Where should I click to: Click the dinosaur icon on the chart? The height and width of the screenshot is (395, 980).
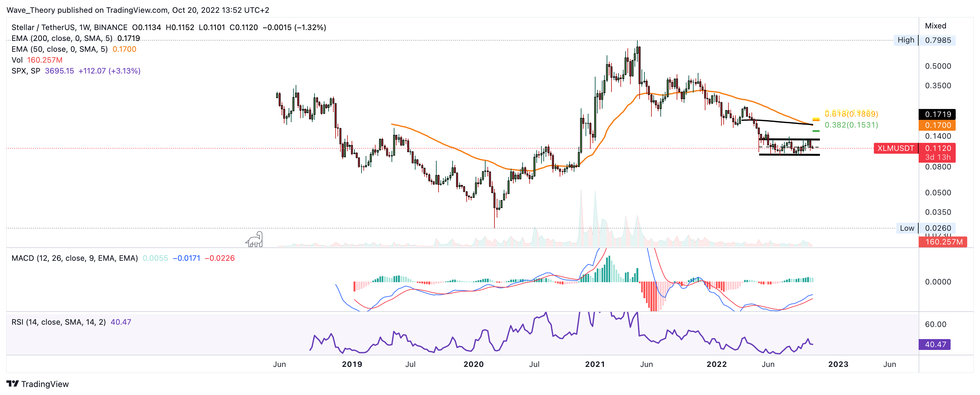click(x=254, y=239)
